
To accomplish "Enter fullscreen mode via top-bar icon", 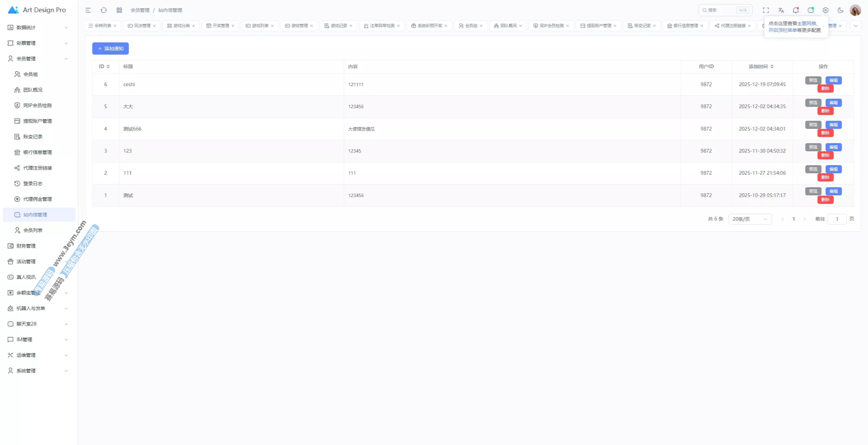I will [766, 10].
